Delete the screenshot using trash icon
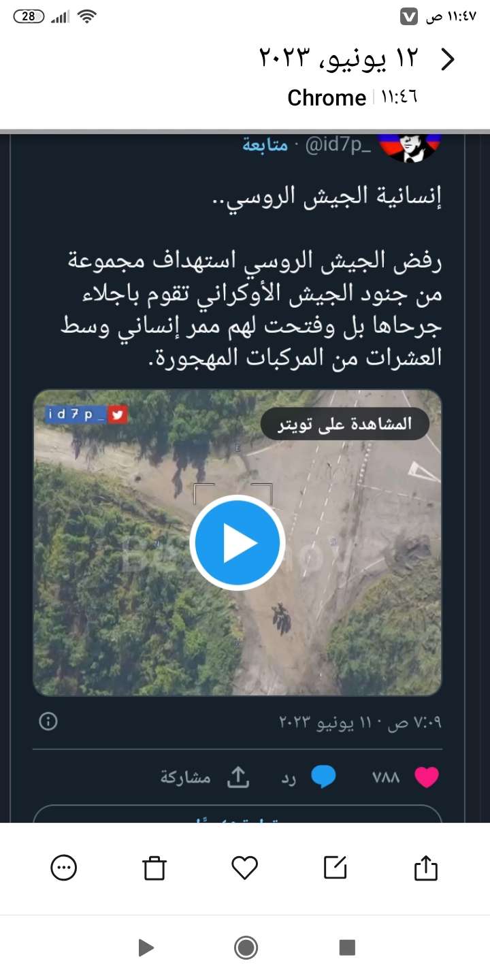Image resolution: width=490 pixels, height=980 pixels. click(154, 868)
